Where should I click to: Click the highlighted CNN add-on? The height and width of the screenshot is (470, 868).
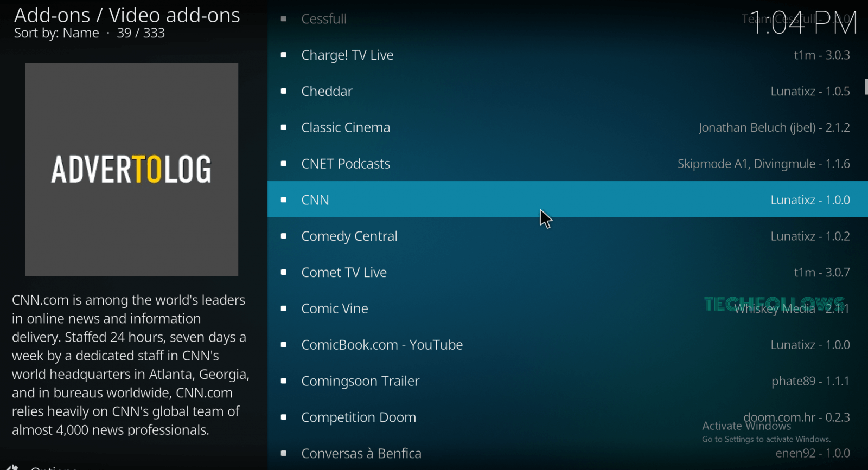click(x=567, y=199)
